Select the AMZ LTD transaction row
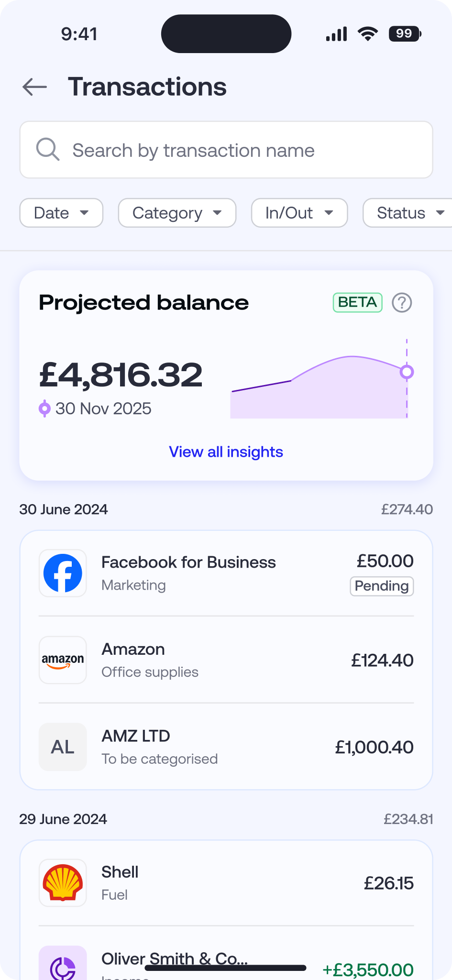 click(x=215, y=747)
